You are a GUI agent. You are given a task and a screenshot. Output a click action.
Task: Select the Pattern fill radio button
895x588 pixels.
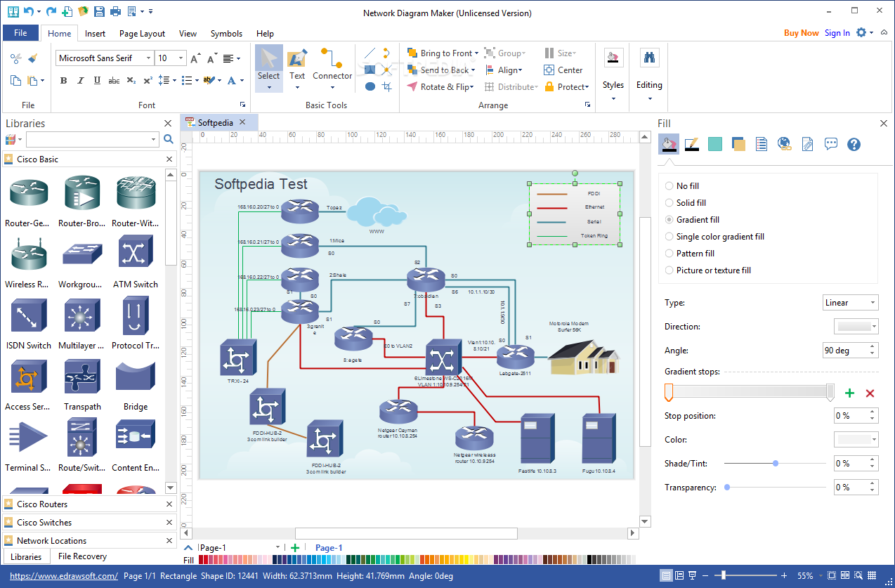coord(669,254)
